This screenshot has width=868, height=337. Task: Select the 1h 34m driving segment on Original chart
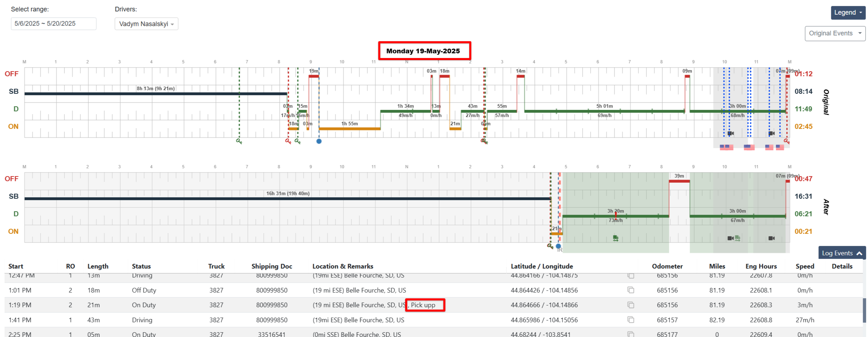point(406,111)
